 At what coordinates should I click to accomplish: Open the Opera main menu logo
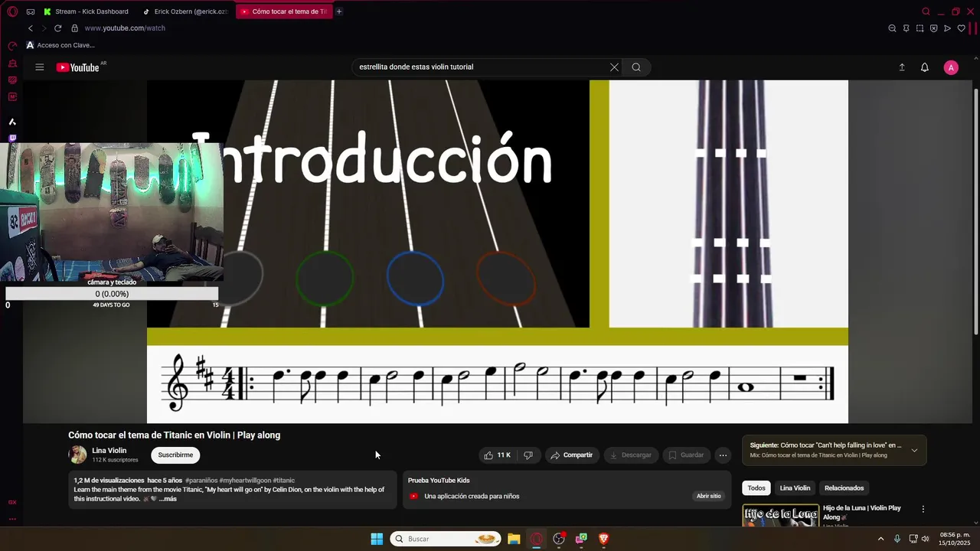coord(12,11)
